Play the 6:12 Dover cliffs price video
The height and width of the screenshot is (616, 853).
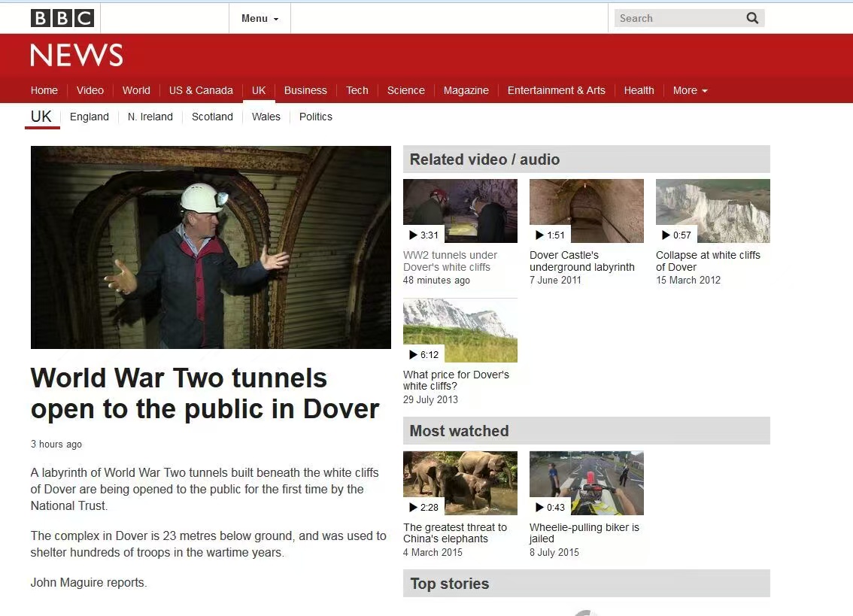coord(460,331)
